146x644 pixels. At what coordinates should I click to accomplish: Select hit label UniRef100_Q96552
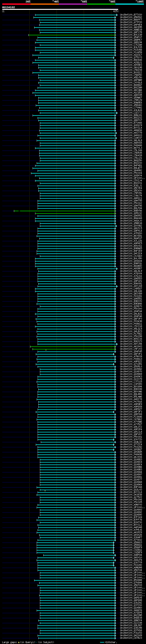[x=131, y=216]
